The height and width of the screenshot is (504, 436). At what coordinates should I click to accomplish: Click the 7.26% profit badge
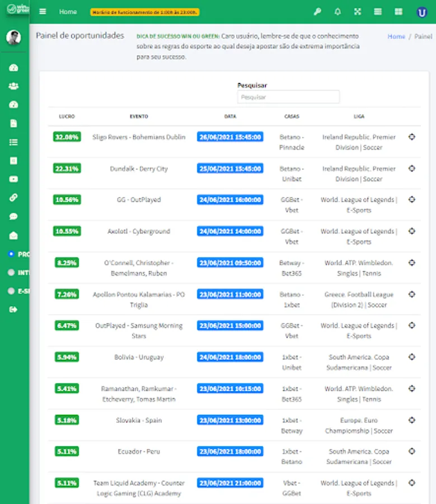click(67, 294)
